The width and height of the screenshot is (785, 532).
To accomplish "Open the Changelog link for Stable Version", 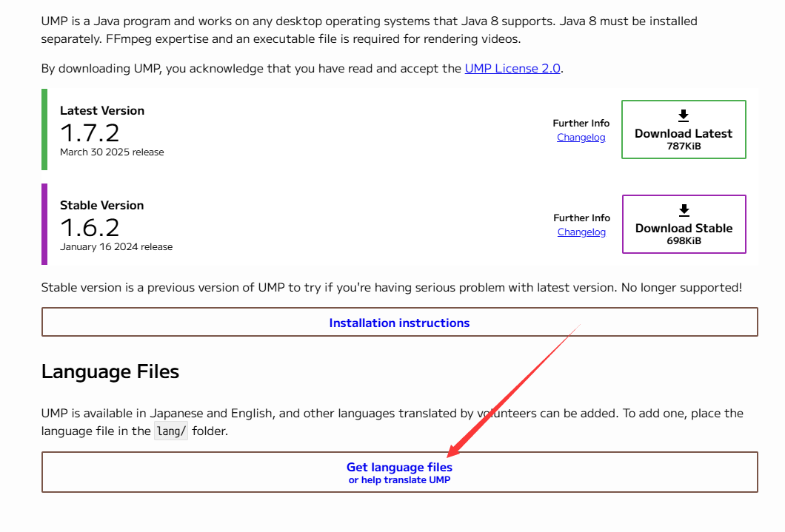I will click(x=581, y=232).
